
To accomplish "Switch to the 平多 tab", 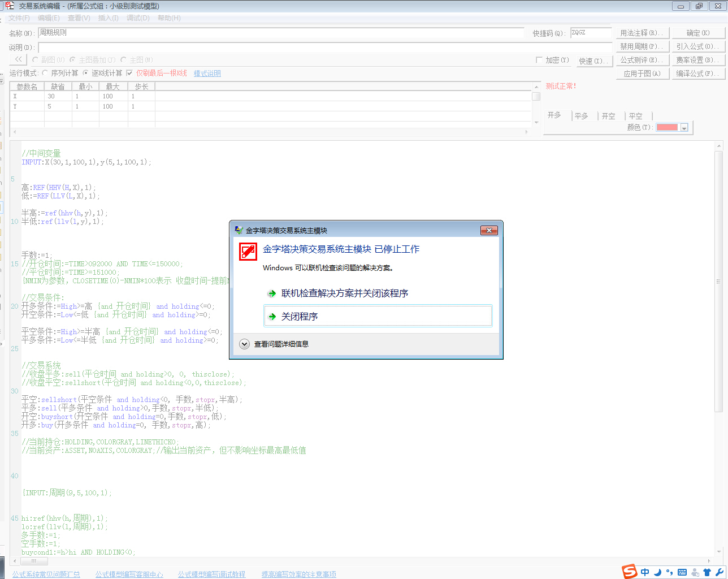I will pos(581,116).
